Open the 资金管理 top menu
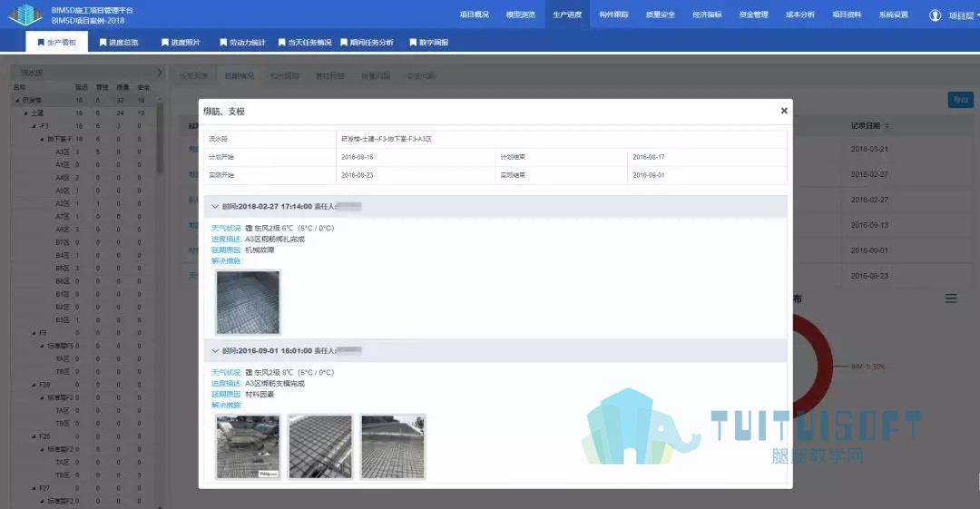The height and width of the screenshot is (509, 980). click(x=753, y=15)
